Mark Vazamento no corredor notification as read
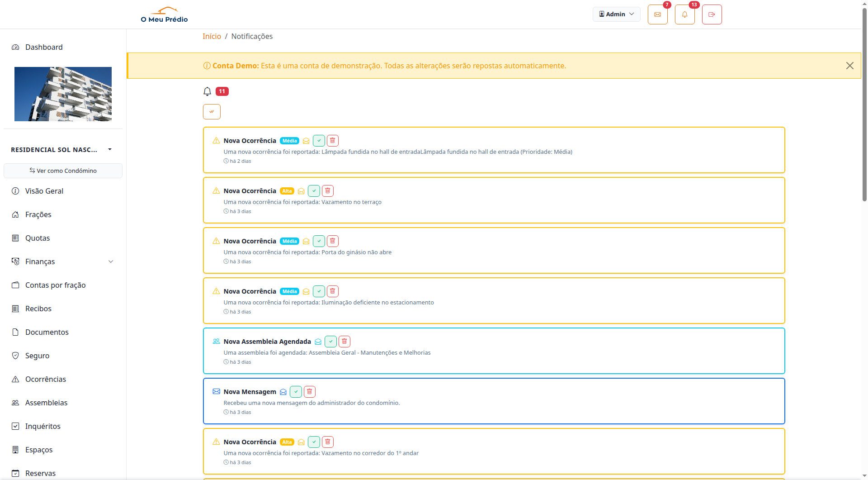The height and width of the screenshot is (480, 868). pyautogui.click(x=314, y=442)
